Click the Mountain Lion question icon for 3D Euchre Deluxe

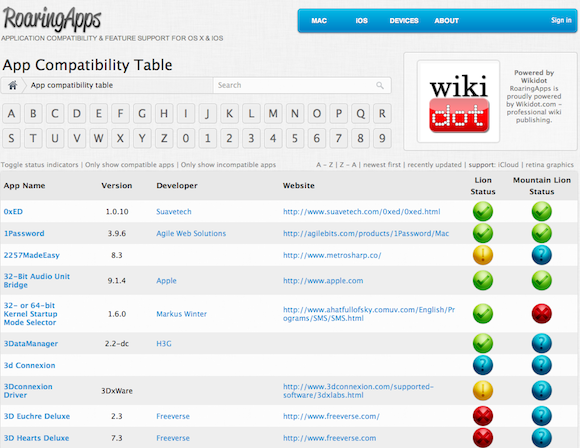click(542, 416)
